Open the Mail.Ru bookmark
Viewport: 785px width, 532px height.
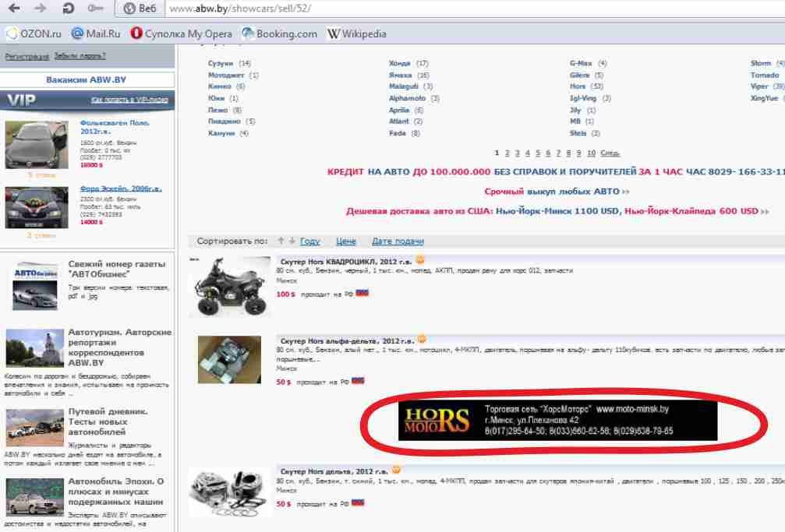click(96, 33)
